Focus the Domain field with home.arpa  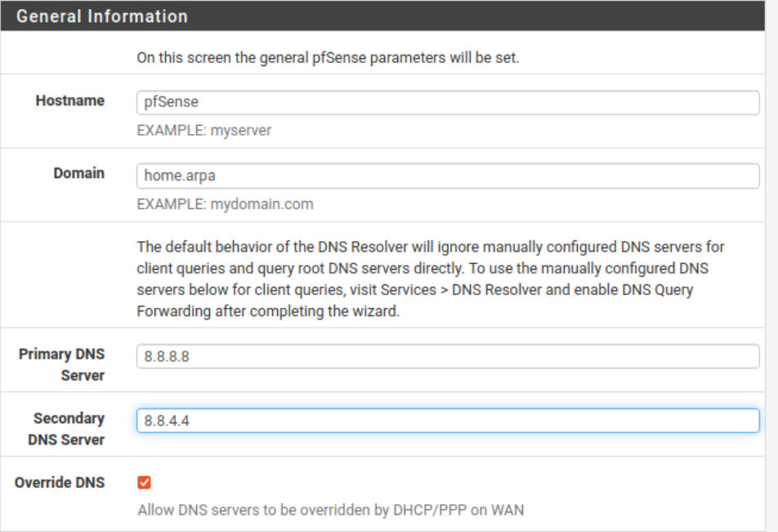448,176
